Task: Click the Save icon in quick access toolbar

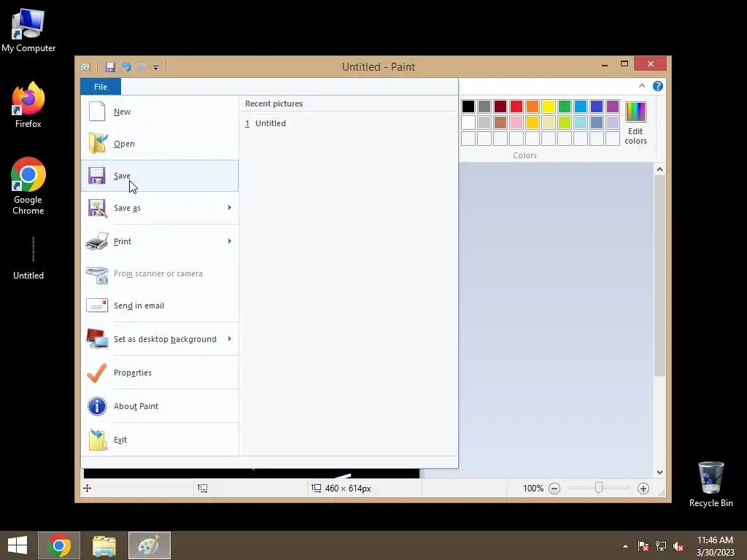Action: click(110, 66)
